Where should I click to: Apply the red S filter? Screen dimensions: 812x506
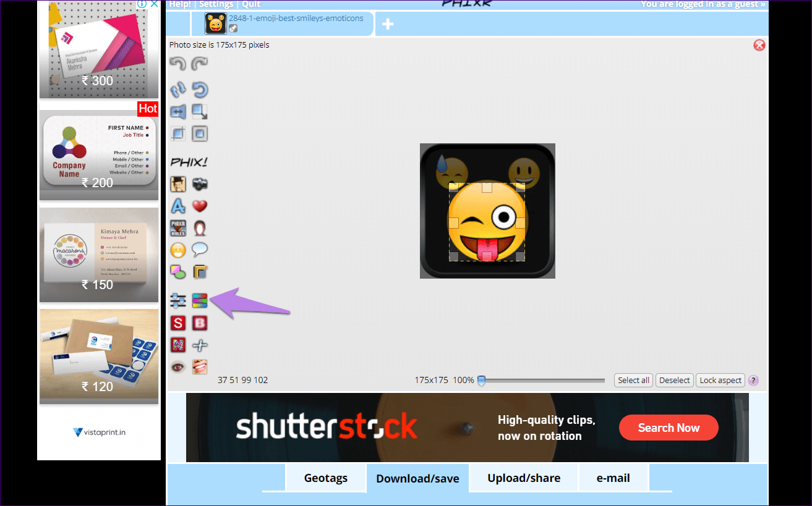(178, 323)
